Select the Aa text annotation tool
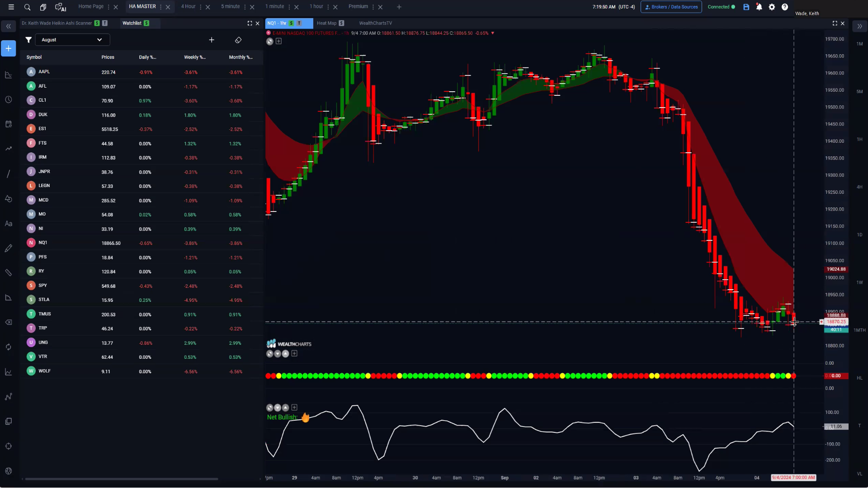 (x=9, y=223)
